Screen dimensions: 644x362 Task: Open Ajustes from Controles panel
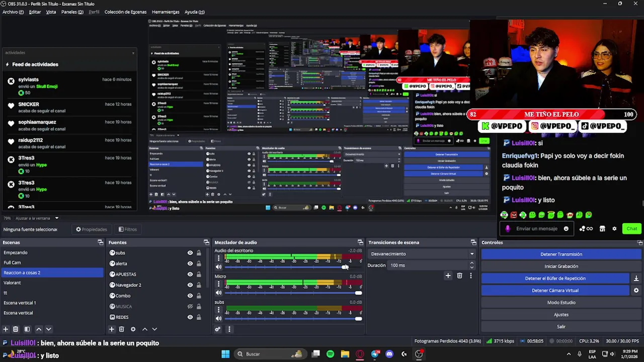[x=561, y=315]
